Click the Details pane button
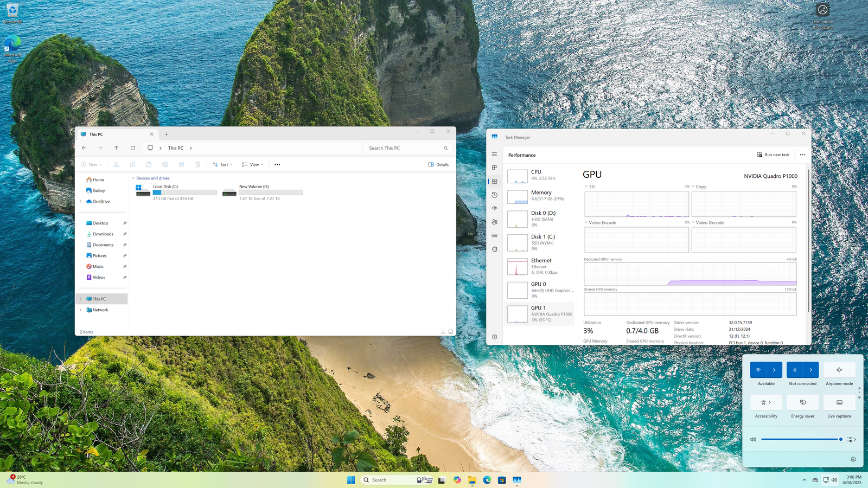The height and width of the screenshot is (488, 868). [x=438, y=165]
